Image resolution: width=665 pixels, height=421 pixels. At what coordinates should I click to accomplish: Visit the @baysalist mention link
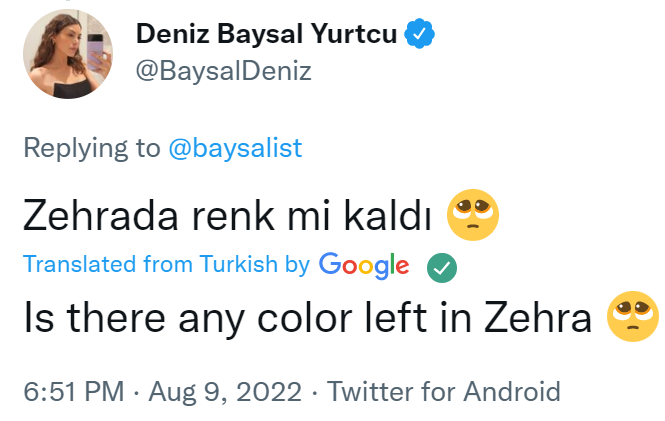pos(234,148)
